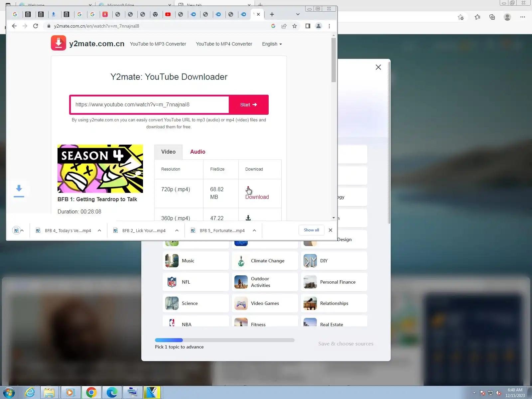The width and height of the screenshot is (532, 399).
Task: Click the topic selection progress bar
Action: tap(225, 340)
